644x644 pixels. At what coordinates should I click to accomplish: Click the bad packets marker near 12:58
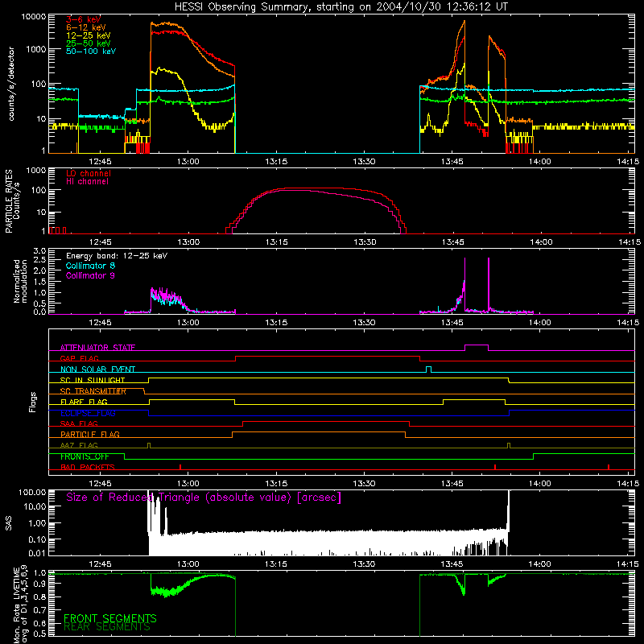point(180,467)
